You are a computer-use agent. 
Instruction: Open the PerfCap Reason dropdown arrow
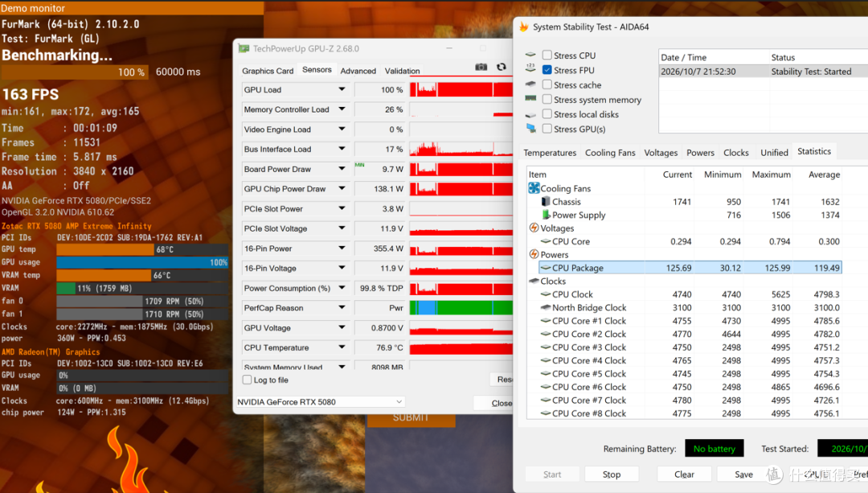pyautogui.click(x=342, y=307)
